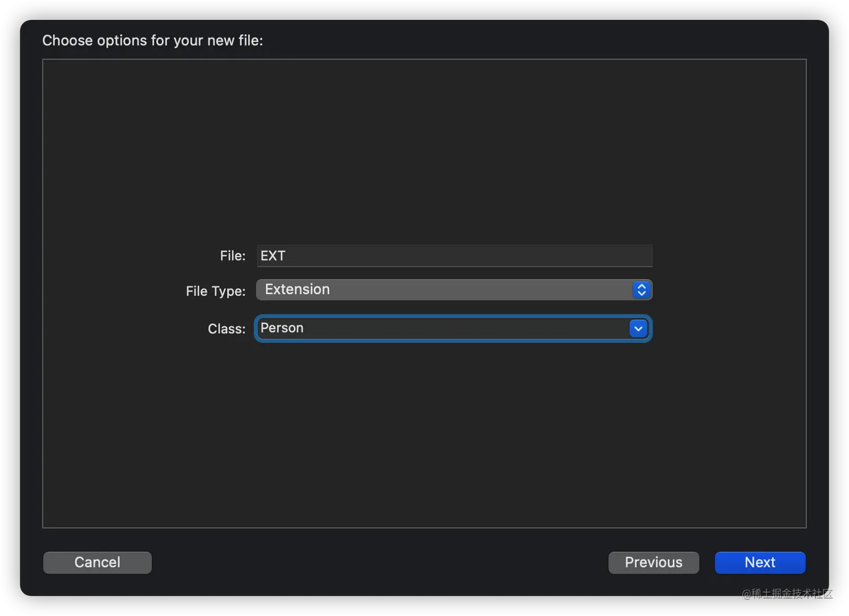This screenshot has height=616, width=849.
Task: Click the "File:" label
Action: [x=232, y=256]
